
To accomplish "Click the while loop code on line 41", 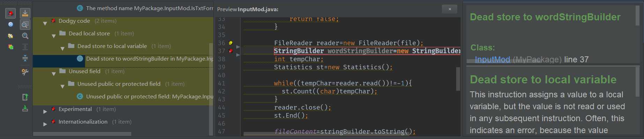I will (343, 83).
